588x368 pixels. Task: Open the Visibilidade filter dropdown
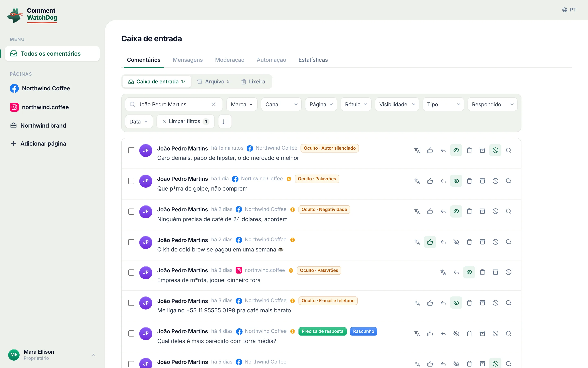coord(397,104)
